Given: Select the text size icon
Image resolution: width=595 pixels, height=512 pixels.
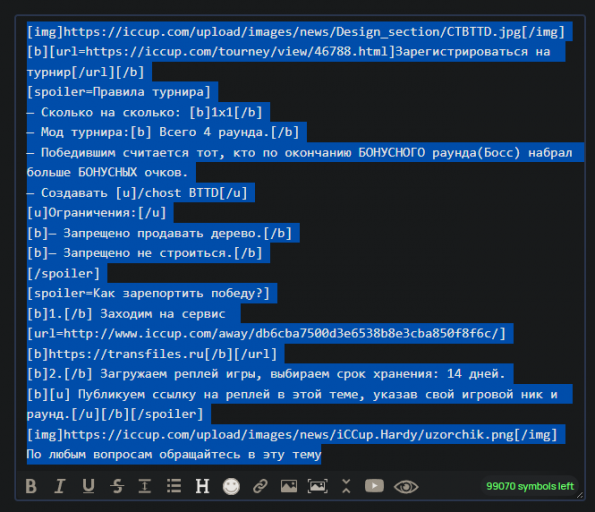Looking at the screenshot, I should coord(145,486).
